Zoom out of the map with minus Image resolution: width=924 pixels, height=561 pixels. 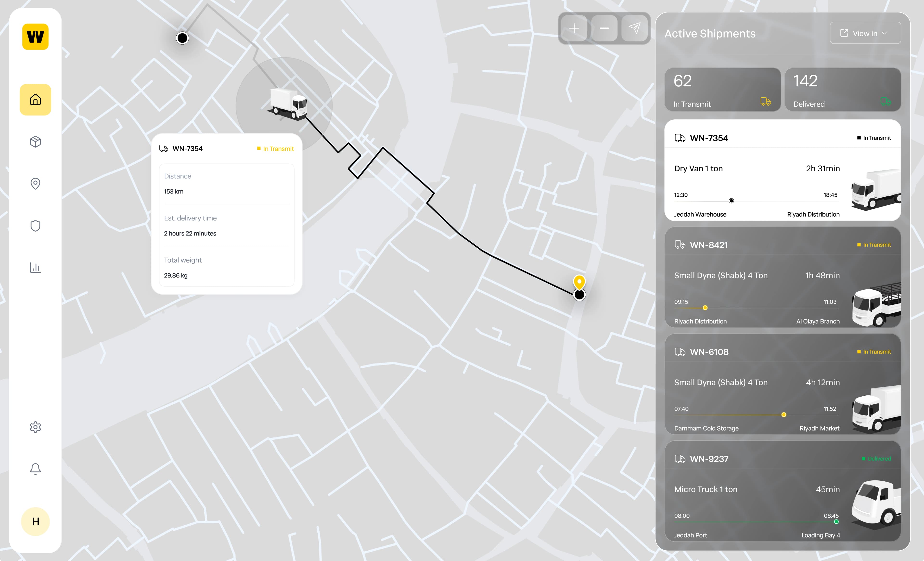tap(604, 28)
